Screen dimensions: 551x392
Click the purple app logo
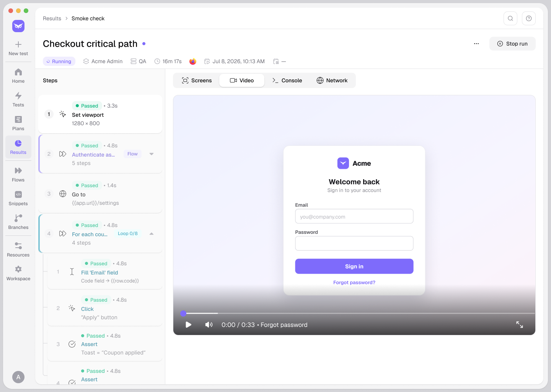18,26
